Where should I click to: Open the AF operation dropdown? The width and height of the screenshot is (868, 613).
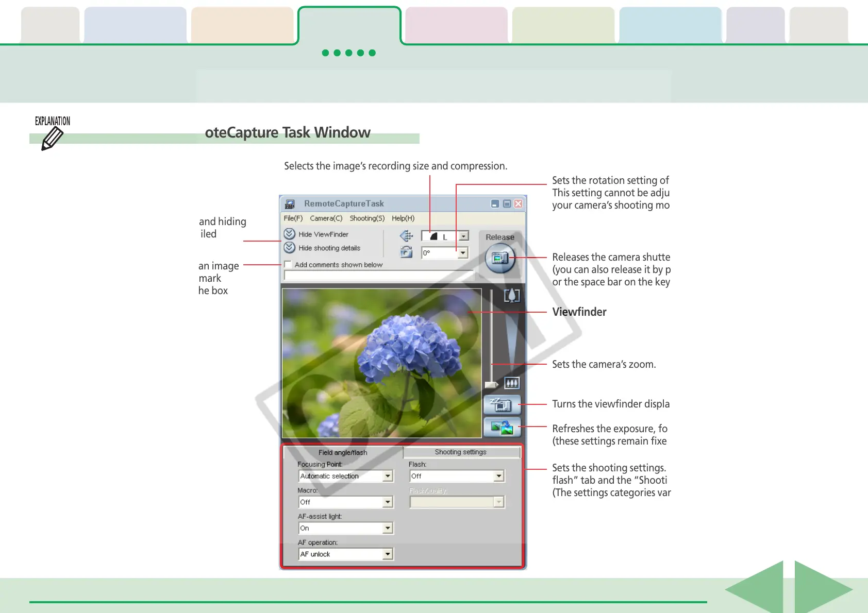pyautogui.click(x=388, y=554)
